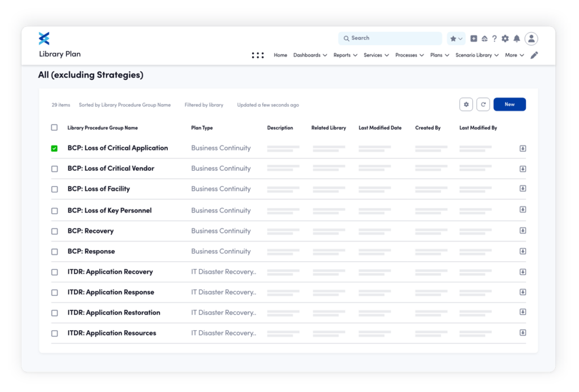The width and height of the screenshot is (579, 392).
Task: Expand the favorites star dropdown
Action: (456, 38)
